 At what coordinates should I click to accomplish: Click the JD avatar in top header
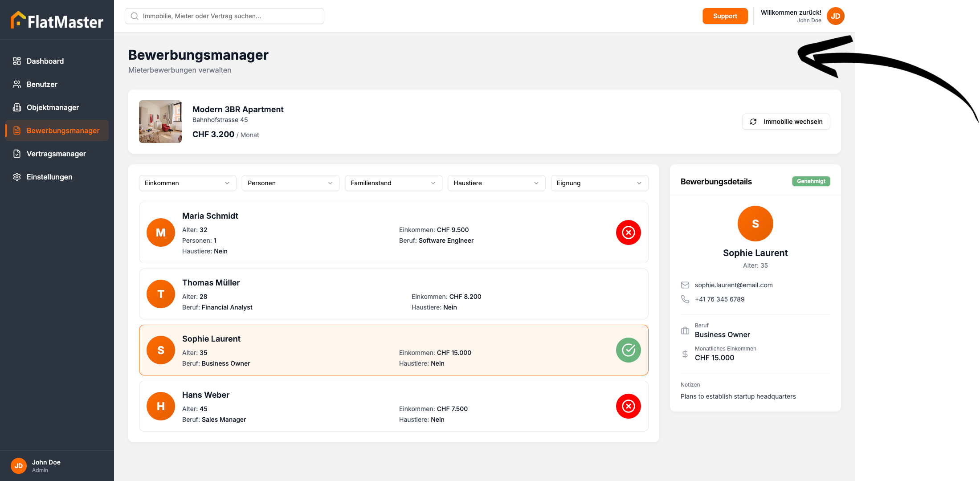pyautogui.click(x=835, y=16)
